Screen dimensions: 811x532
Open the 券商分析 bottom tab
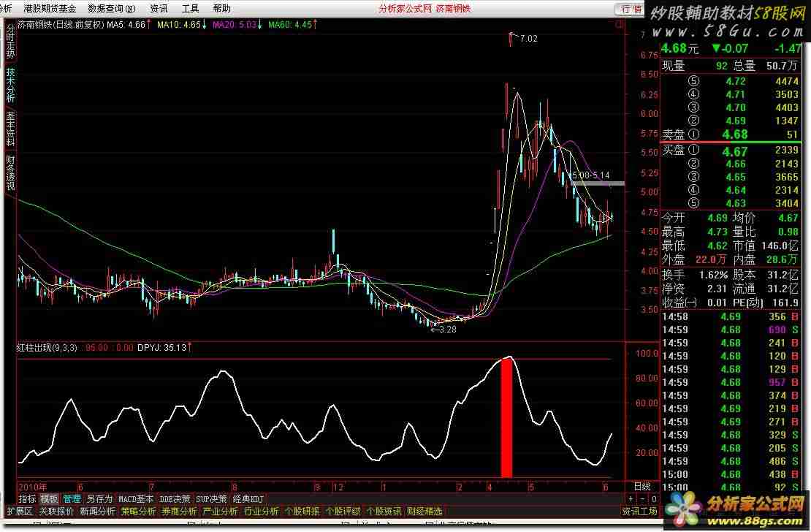[179, 512]
